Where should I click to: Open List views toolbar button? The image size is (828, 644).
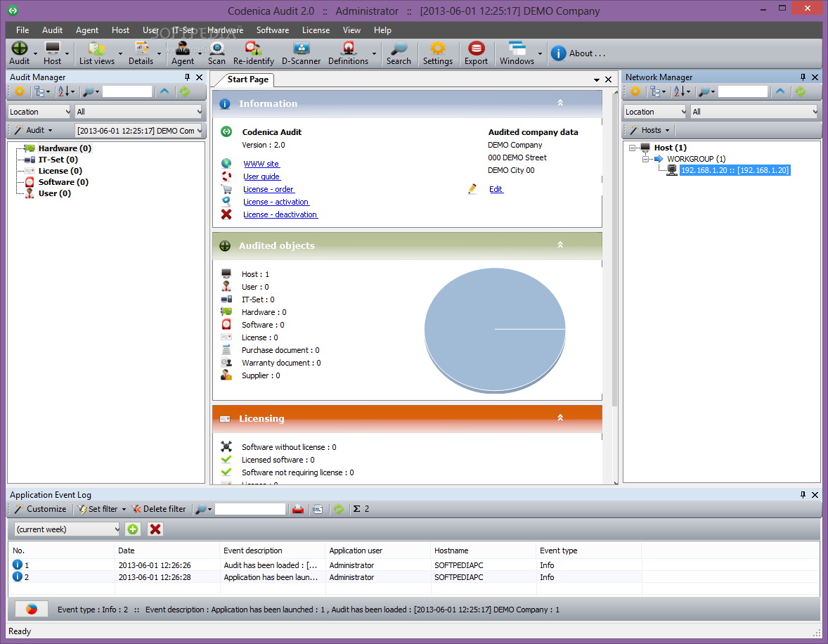click(96, 53)
